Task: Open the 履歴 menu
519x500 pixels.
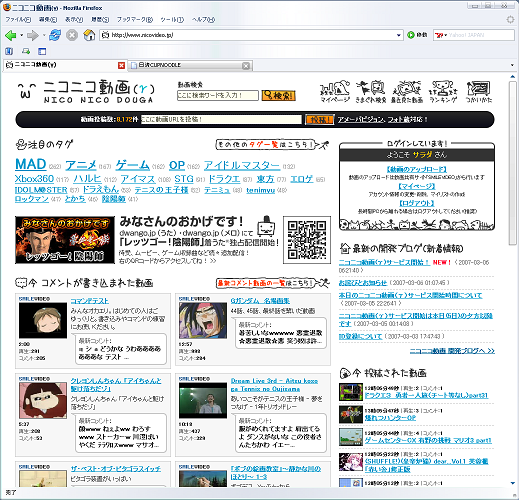Action: [x=100, y=20]
